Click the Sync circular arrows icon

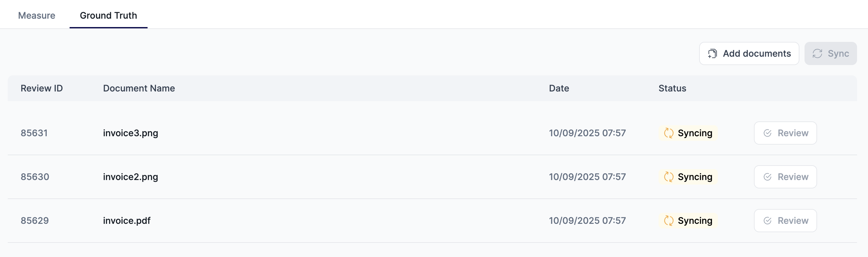click(x=817, y=53)
